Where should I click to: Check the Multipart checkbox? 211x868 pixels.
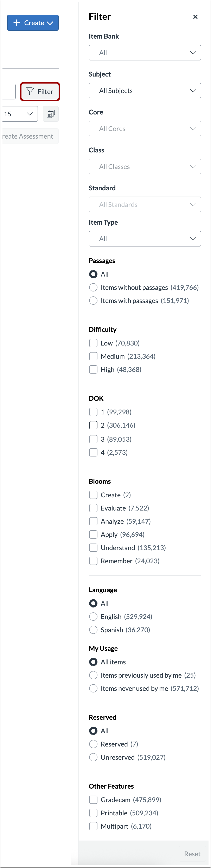93,826
